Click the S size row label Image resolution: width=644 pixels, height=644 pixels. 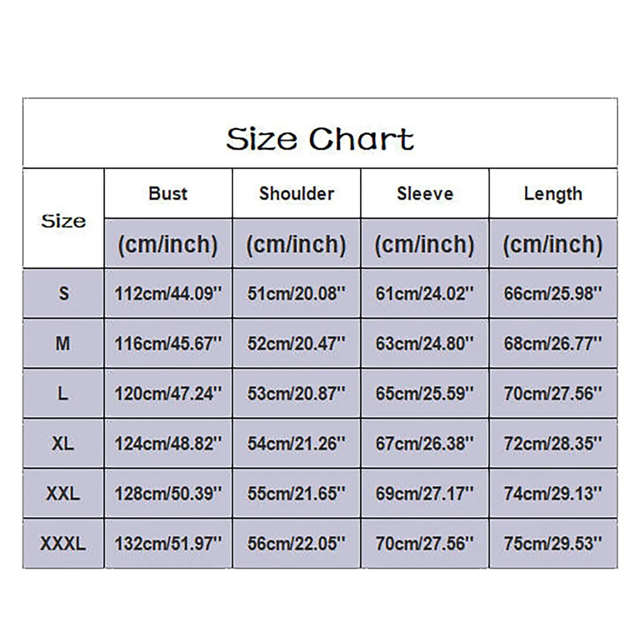tap(63, 293)
